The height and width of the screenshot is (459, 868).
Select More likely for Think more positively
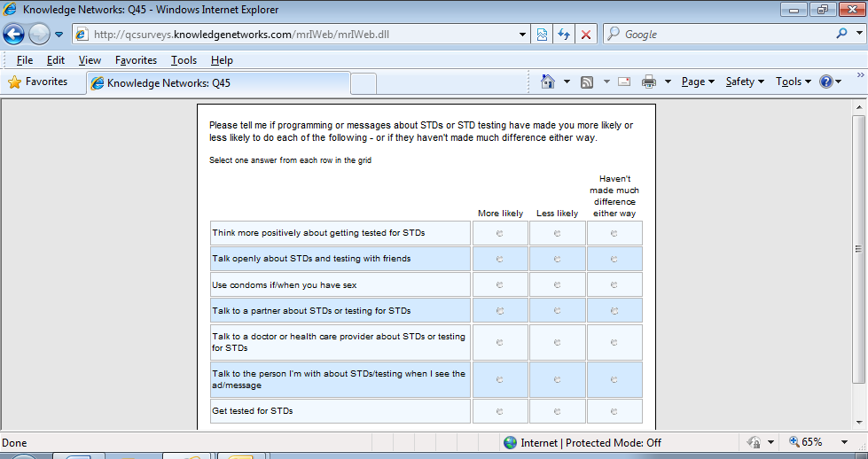499,233
